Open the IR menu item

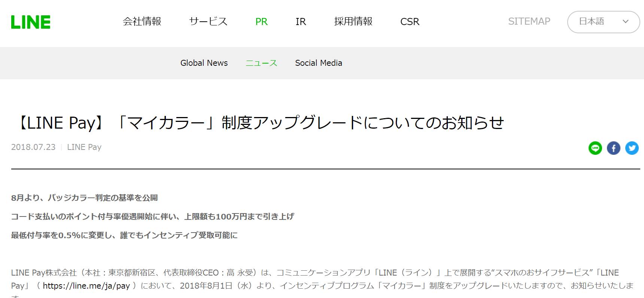301,22
